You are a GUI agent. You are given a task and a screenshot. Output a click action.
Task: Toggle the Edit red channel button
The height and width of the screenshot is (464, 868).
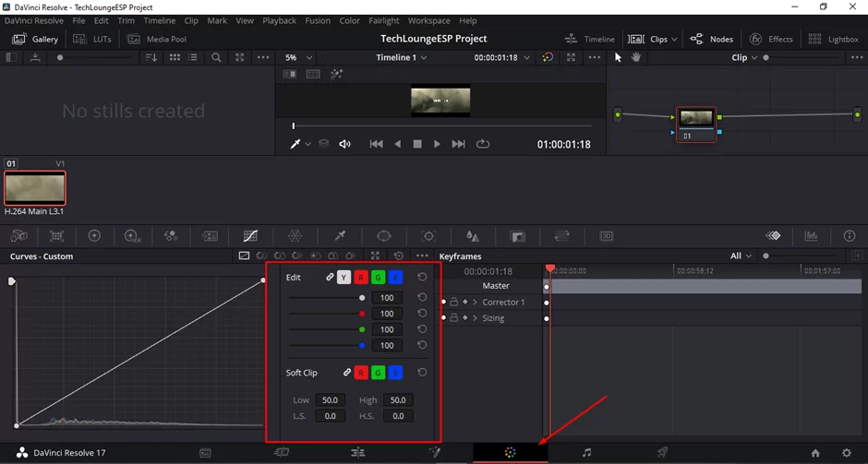click(x=361, y=277)
